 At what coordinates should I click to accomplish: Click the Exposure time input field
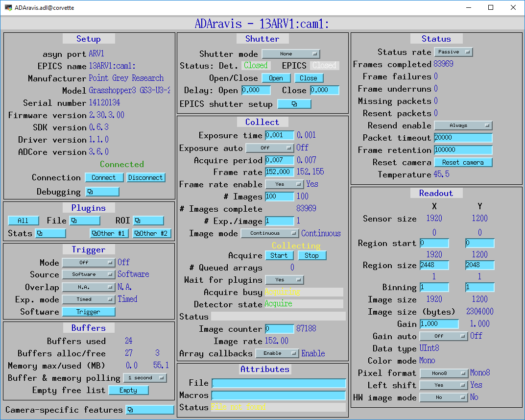(279, 135)
